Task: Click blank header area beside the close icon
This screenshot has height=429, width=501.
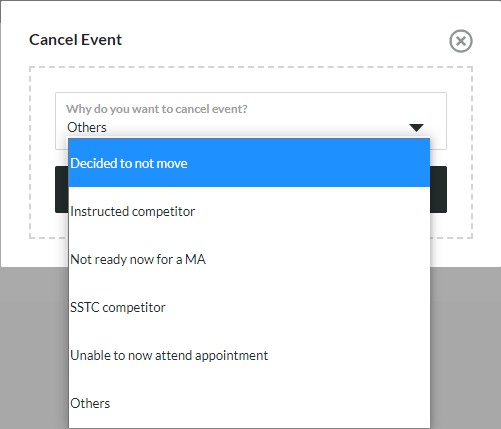Action: [283, 40]
